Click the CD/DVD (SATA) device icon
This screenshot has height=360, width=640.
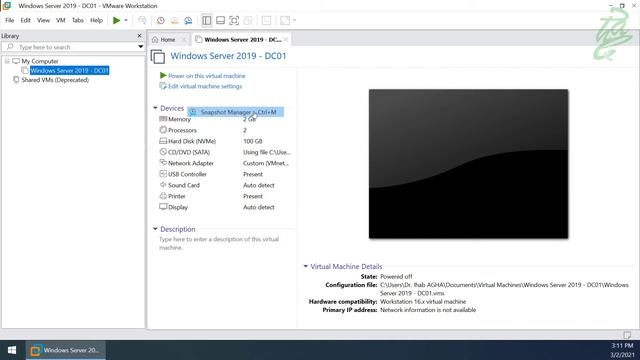click(x=163, y=152)
